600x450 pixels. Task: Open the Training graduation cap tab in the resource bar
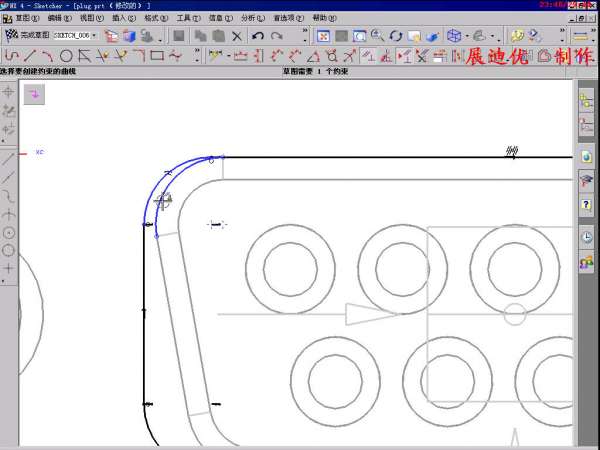[x=586, y=180]
